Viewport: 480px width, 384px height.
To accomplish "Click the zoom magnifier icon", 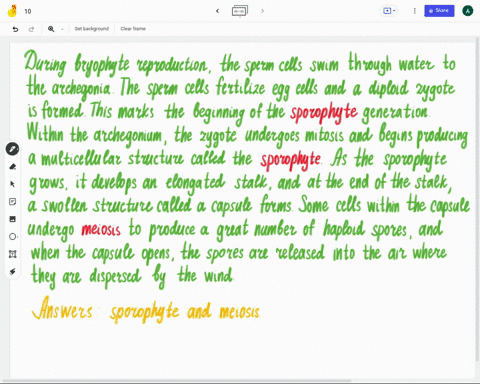I will [x=51, y=29].
